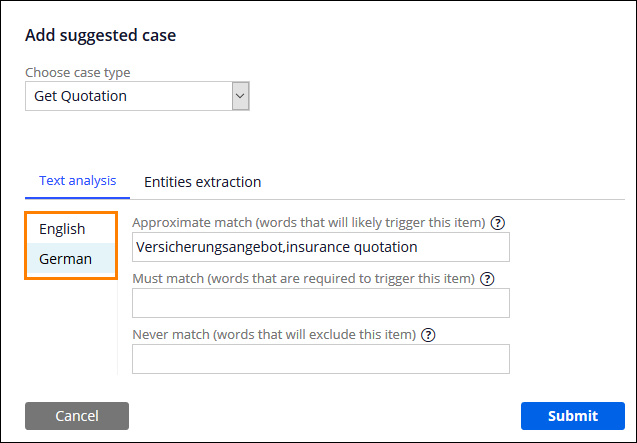
Task: Click the Must match help icon
Action: pyautogui.click(x=488, y=278)
